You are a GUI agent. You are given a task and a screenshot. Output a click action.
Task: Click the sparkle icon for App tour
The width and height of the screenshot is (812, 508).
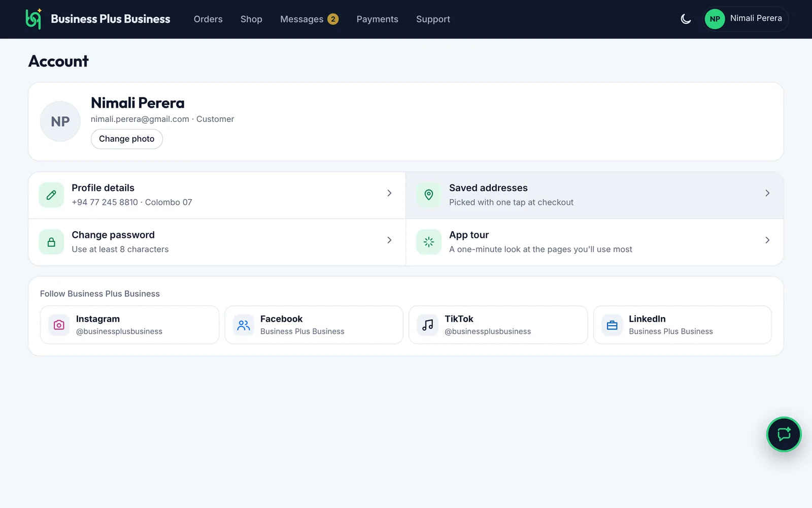tap(429, 242)
